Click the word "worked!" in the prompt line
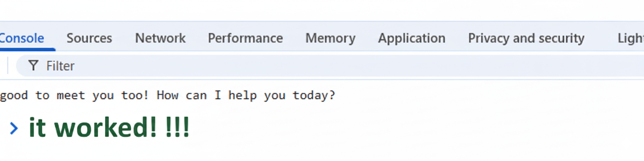 [x=106, y=128]
